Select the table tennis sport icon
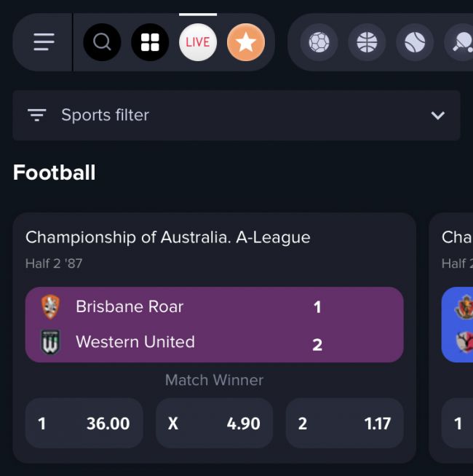Image resolution: width=473 pixels, height=476 pixels. click(461, 42)
